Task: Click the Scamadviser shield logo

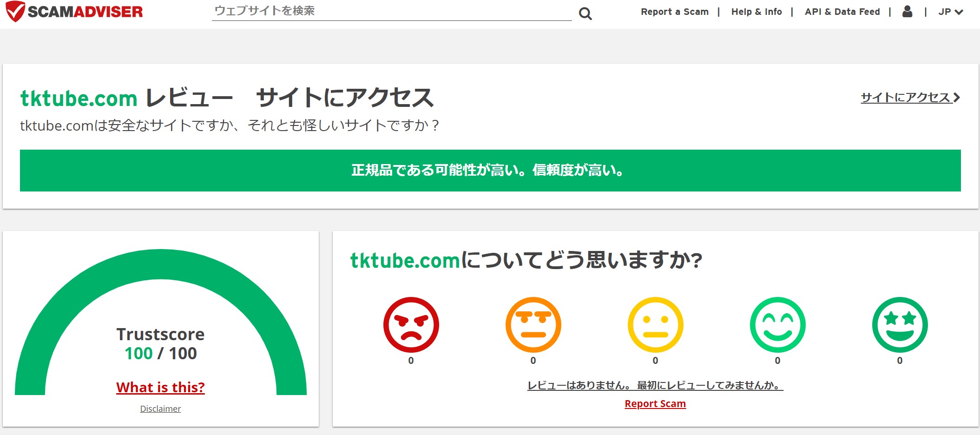Action: (x=74, y=12)
